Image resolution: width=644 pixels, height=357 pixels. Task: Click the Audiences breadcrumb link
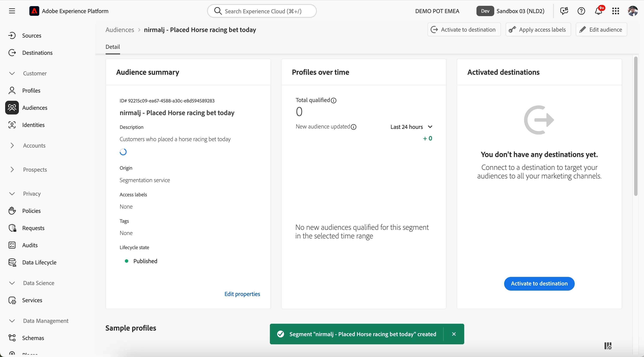click(120, 30)
